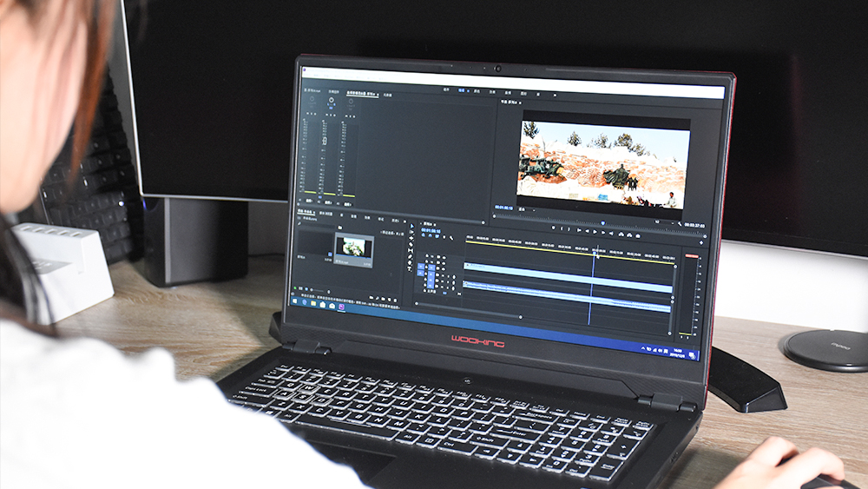The image size is (868, 489).
Task: Toggle the timeline Snap magnet icon
Action: tap(431, 236)
